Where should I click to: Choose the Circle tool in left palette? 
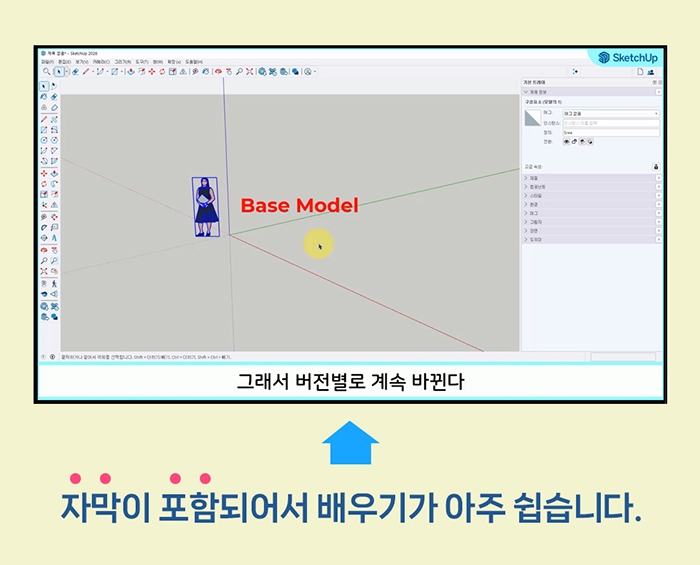44,140
